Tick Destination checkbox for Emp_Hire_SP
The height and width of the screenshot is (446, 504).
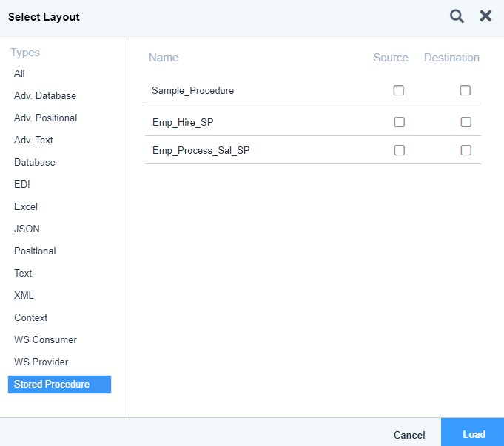click(x=466, y=122)
